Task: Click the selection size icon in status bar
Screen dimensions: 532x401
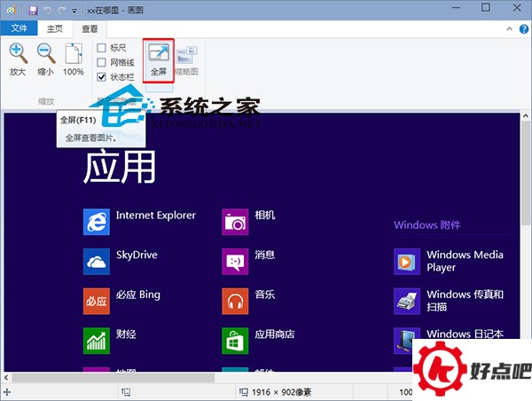Action: [x=126, y=392]
